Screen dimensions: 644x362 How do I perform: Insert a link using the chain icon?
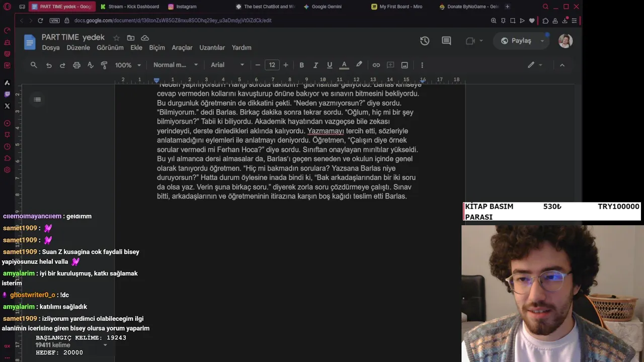point(376,65)
